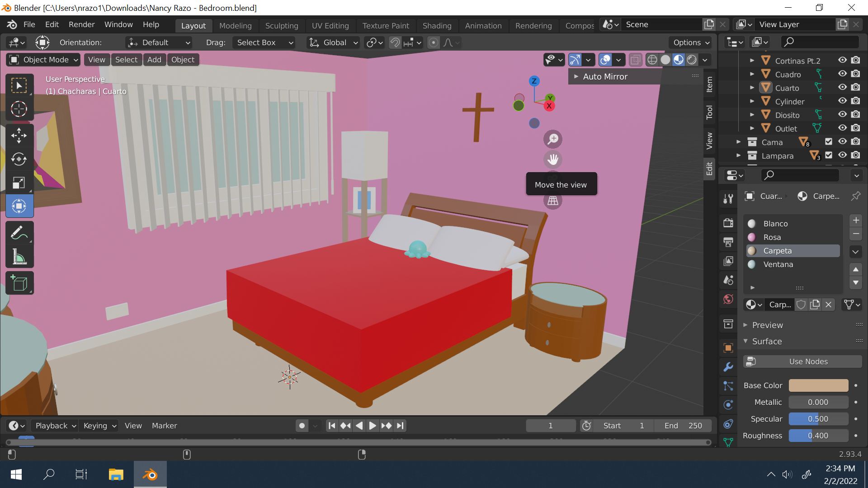
Task: Select the Annotate tool
Action: 19,233
